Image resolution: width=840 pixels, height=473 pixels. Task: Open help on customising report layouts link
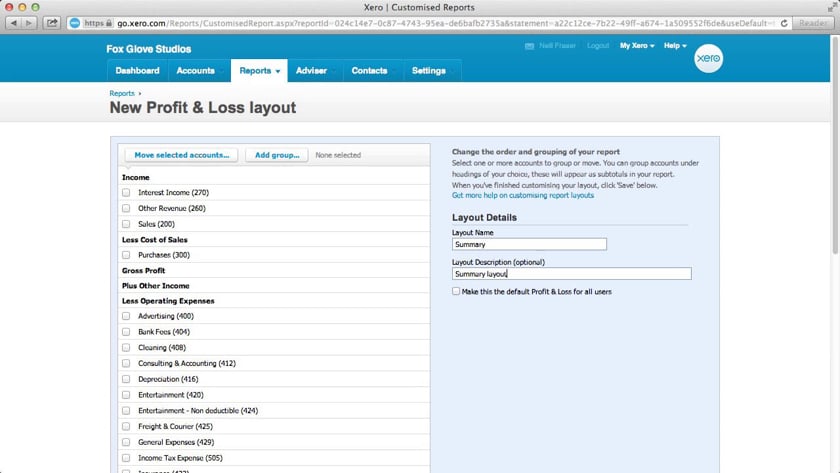(523, 196)
